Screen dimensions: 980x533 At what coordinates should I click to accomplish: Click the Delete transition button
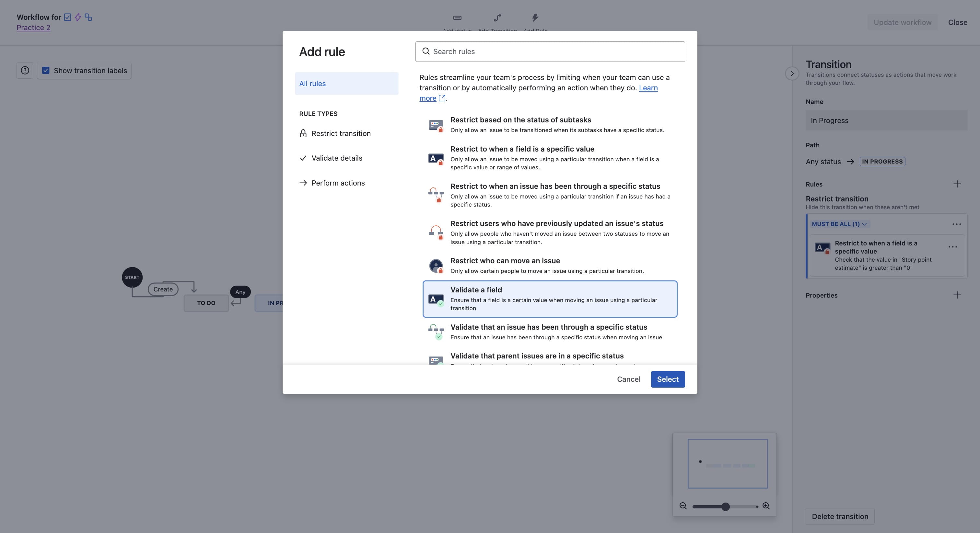[x=840, y=516]
